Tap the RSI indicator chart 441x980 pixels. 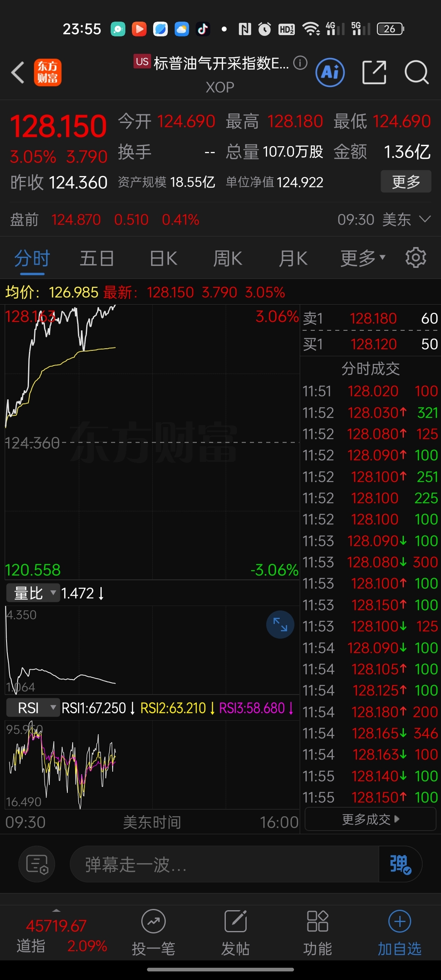pos(152,764)
